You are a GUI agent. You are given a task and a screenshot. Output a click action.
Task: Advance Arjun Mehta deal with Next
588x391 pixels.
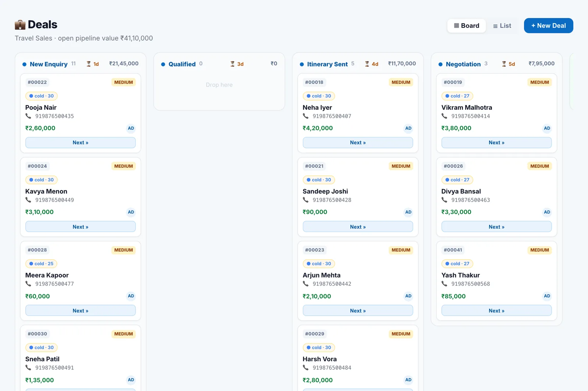[x=358, y=311]
